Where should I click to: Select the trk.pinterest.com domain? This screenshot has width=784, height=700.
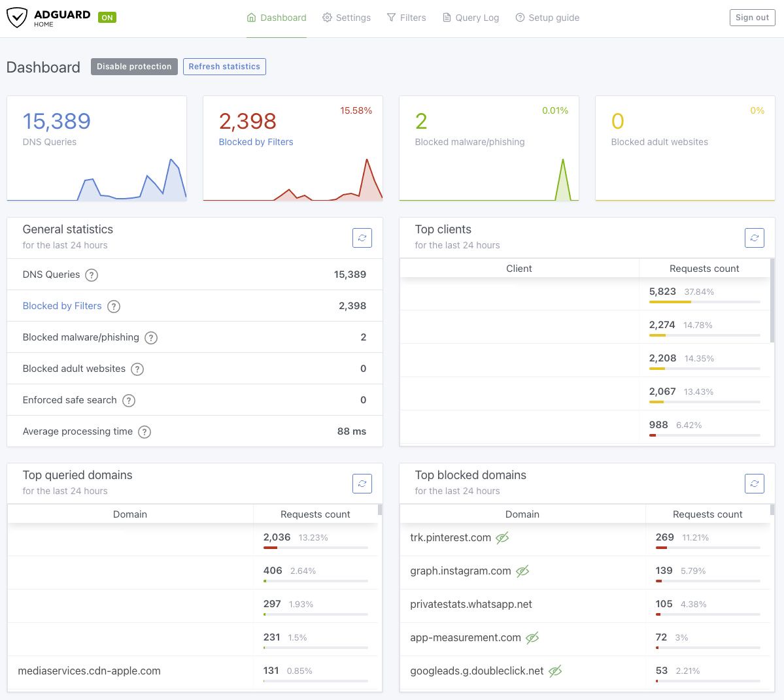pyautogui.click(x=451, y=538)
